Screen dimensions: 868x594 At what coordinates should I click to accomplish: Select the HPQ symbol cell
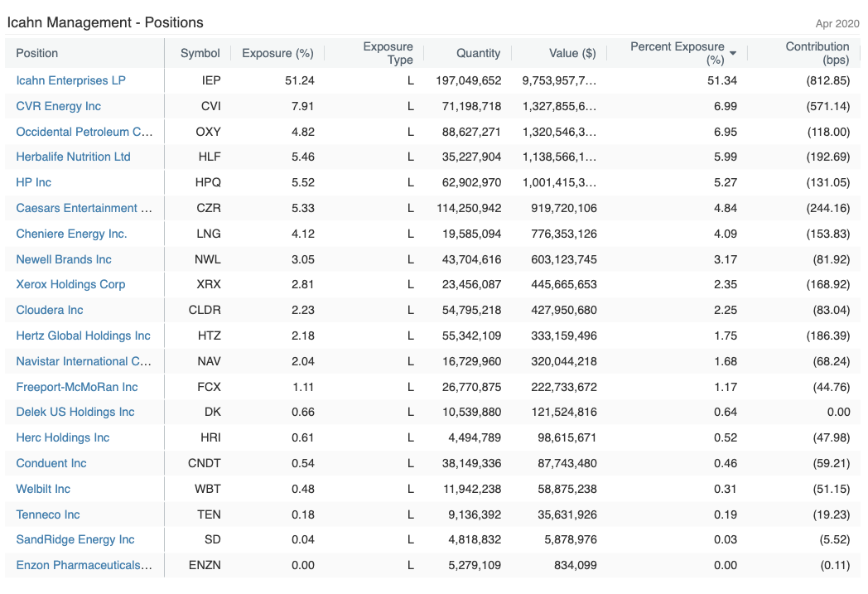click(x=208, y=182)
